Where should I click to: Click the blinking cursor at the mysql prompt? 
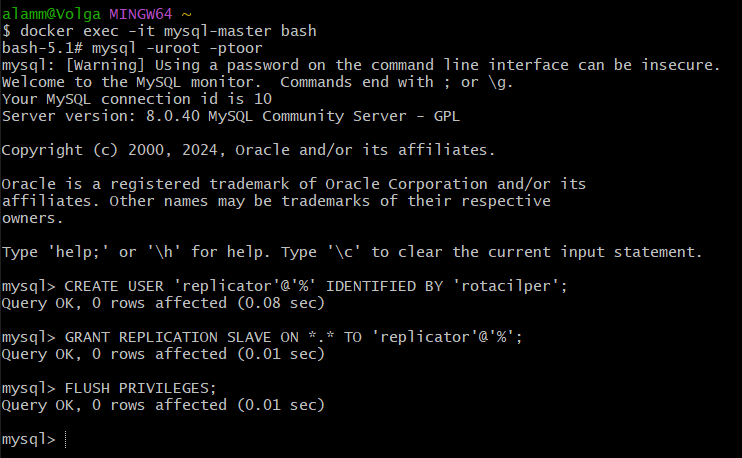click(65, 440)
